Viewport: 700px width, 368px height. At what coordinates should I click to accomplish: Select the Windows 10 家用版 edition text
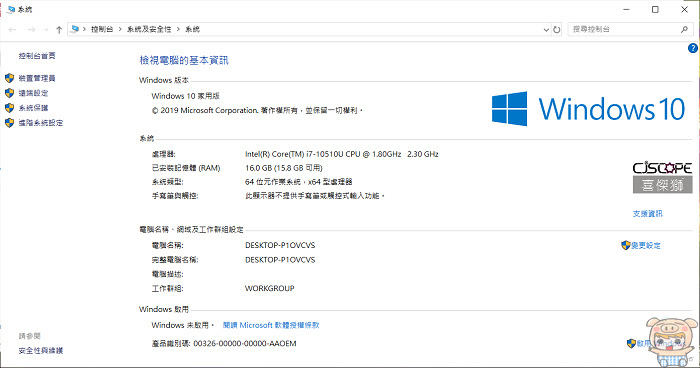[185, 96]
